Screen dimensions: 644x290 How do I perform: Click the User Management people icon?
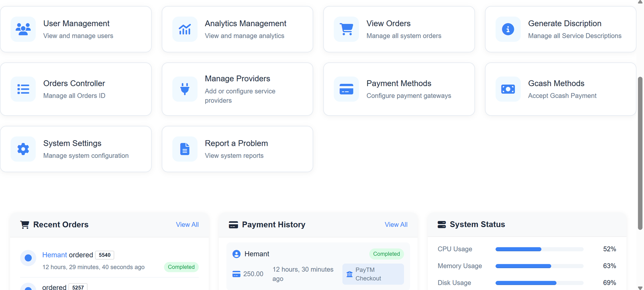tap(23, 29)
